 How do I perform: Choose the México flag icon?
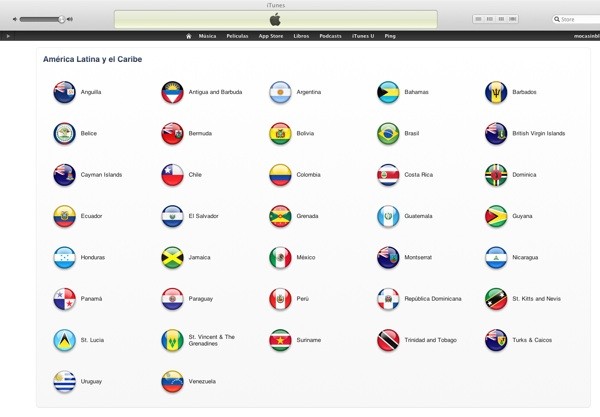click(280, 257)
